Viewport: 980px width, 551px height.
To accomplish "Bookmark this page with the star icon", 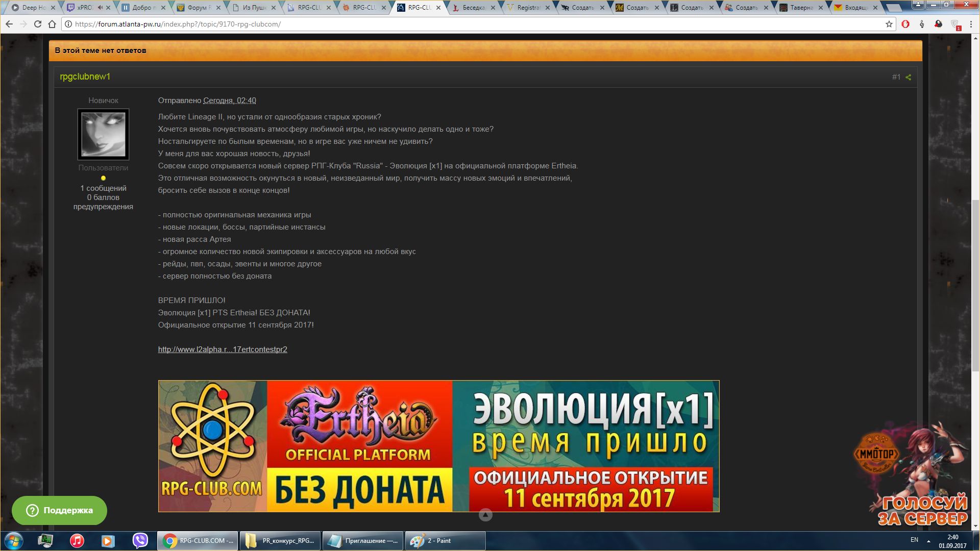I will [x=889, y=24].
